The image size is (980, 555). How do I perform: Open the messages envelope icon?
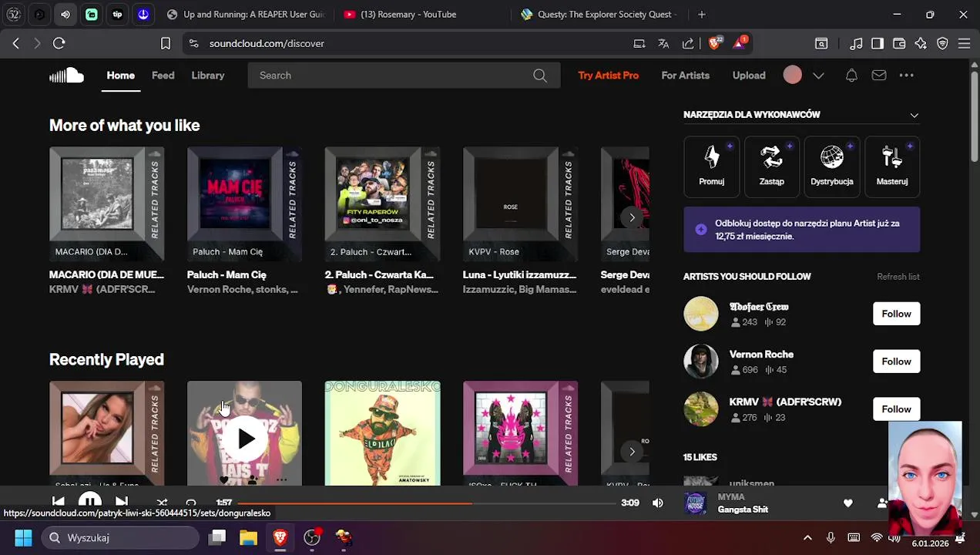(x=879, y=76)
